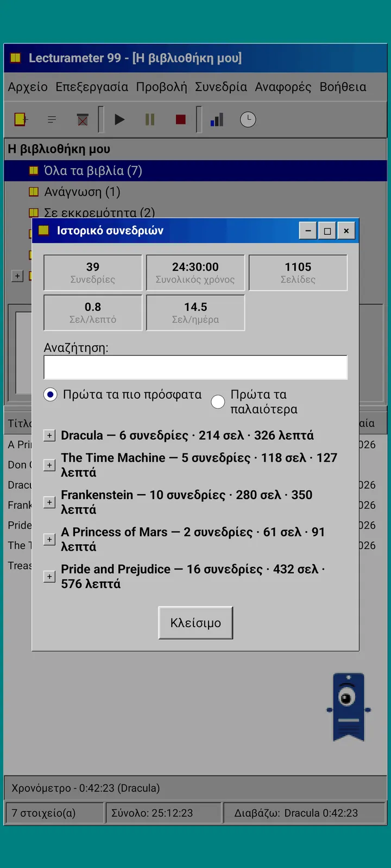Click the book icon beside Όλα τα βιβλία

point(34,170)
